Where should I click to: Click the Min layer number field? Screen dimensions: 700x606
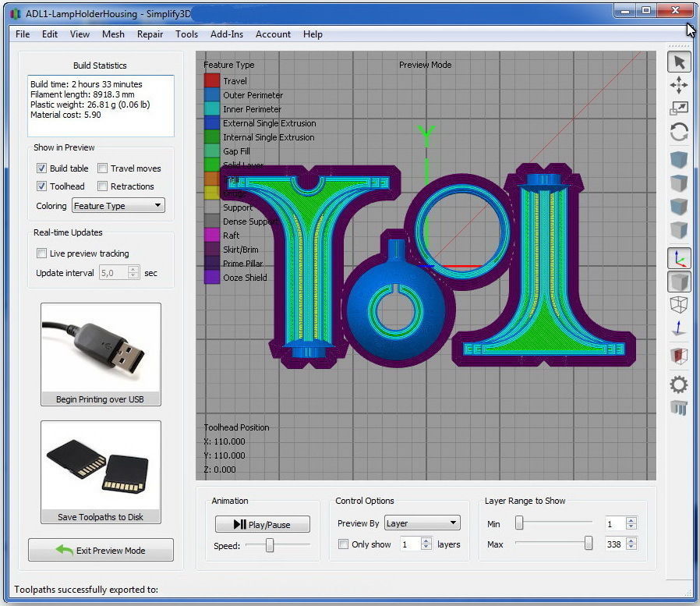[x=616, y=523]
